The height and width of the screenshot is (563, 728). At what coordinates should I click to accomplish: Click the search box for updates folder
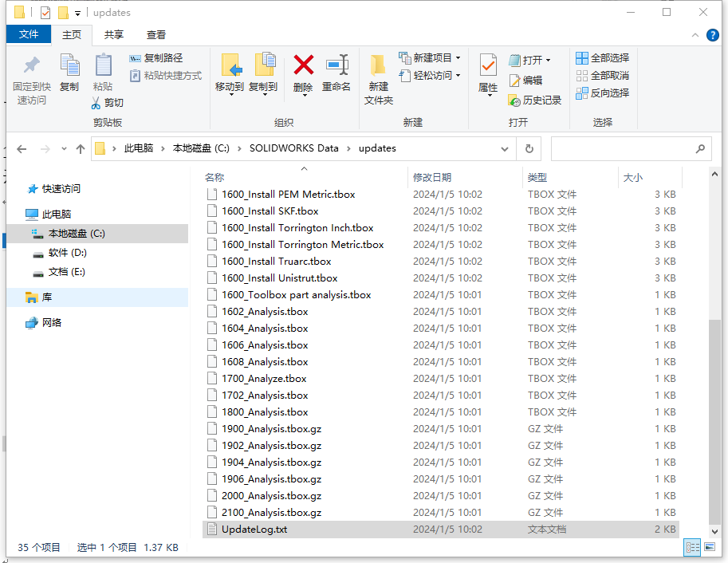pos(631,148)
